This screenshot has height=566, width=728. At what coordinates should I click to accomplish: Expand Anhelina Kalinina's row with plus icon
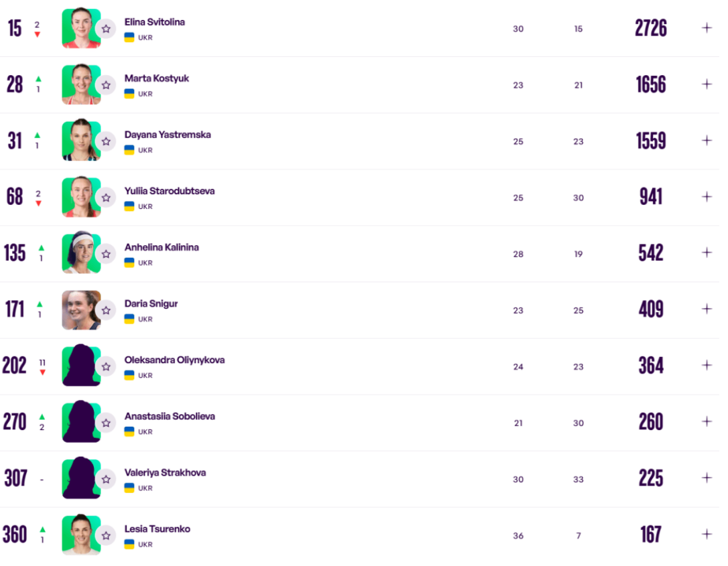(x=707, y=253)
